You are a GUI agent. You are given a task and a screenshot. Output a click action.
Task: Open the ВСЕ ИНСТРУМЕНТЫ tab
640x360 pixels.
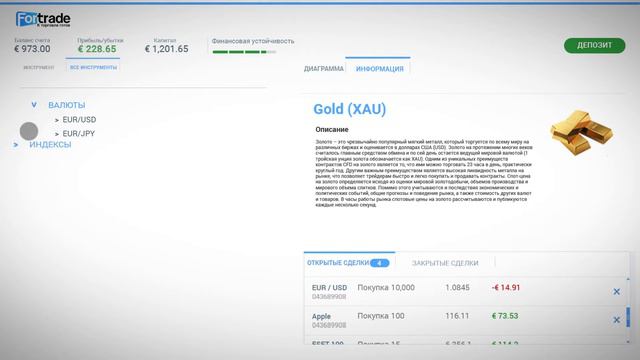click(x=93, y=67)
